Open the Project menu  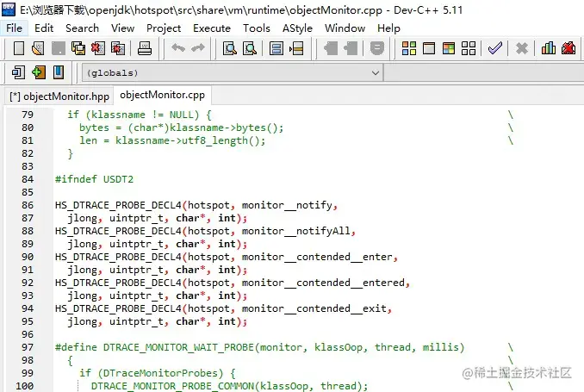tap(164, 28)
